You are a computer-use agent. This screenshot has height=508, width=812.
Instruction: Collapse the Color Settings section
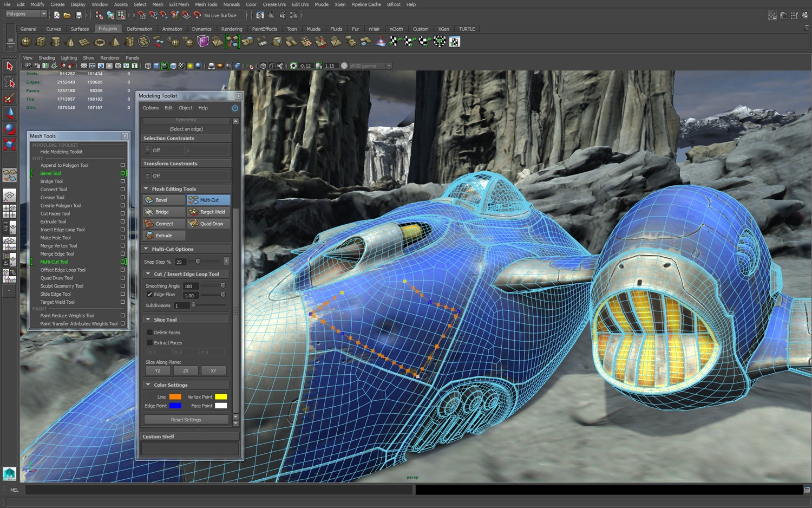(x=148, y=385)
